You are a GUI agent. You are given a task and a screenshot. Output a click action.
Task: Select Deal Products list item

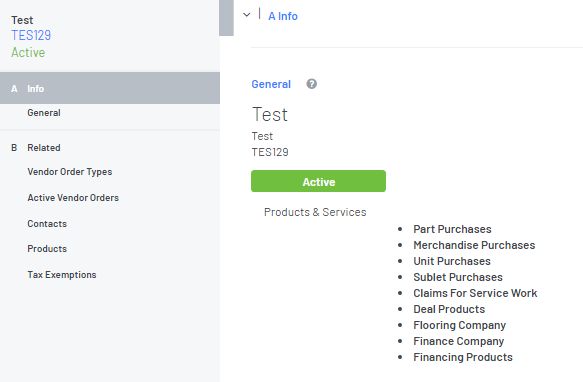click(449, 309)
